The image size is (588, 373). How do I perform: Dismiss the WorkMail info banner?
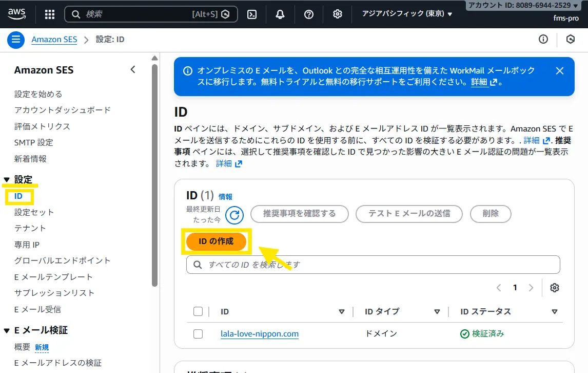(x=560, y=71)
